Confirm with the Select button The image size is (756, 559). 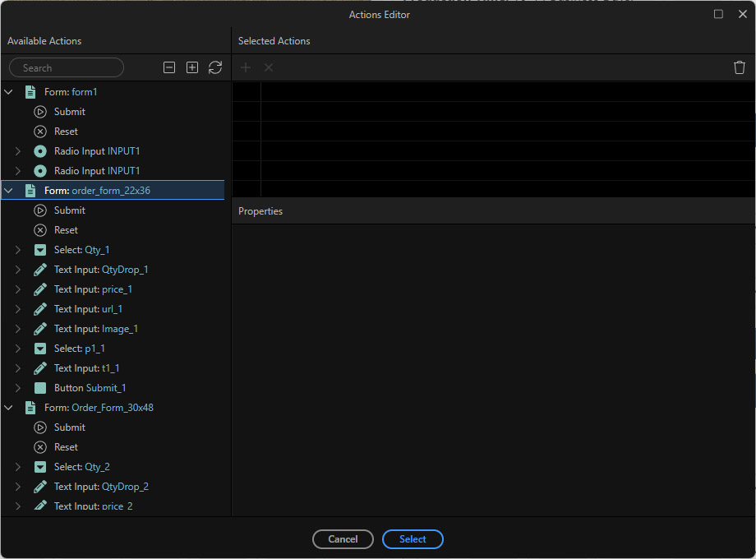(x=413, y=539)
